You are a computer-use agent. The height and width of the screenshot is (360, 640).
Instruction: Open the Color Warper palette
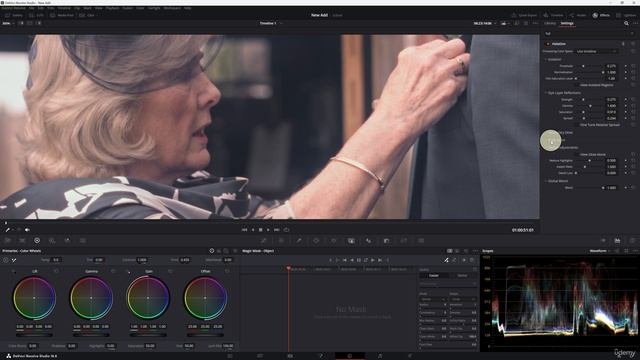(281, 240)
